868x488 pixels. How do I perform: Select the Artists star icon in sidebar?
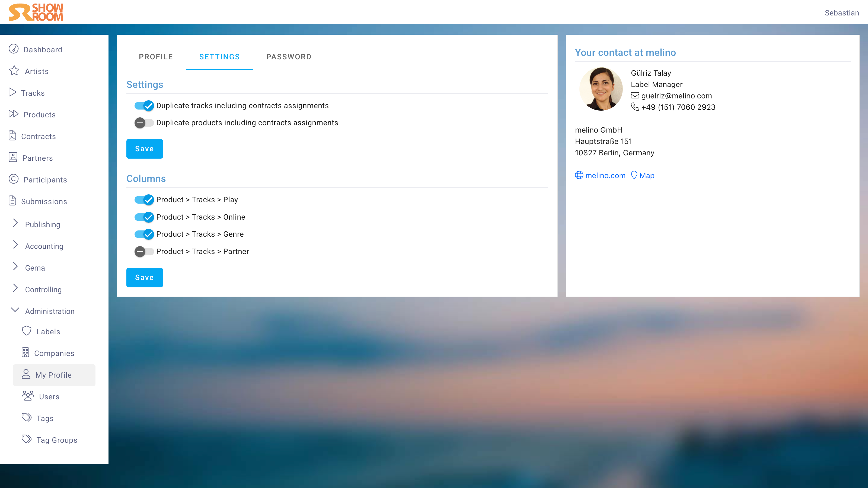point(14,71)
